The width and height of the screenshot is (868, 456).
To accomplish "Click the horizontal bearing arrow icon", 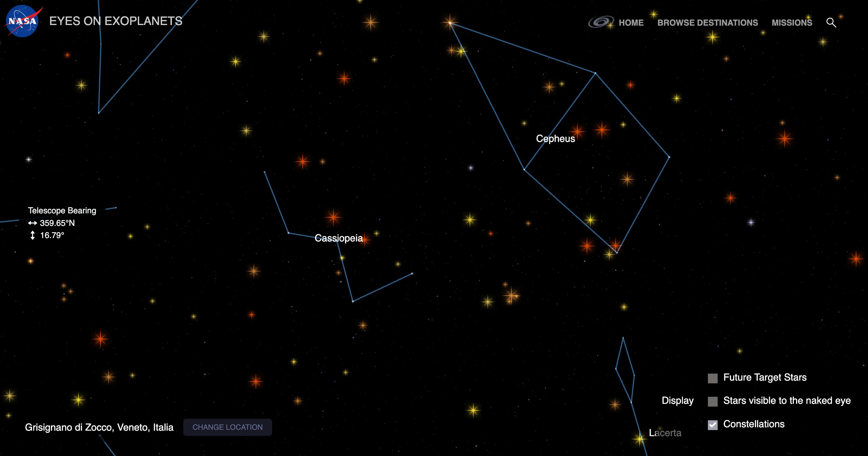I will coord(32,223).
